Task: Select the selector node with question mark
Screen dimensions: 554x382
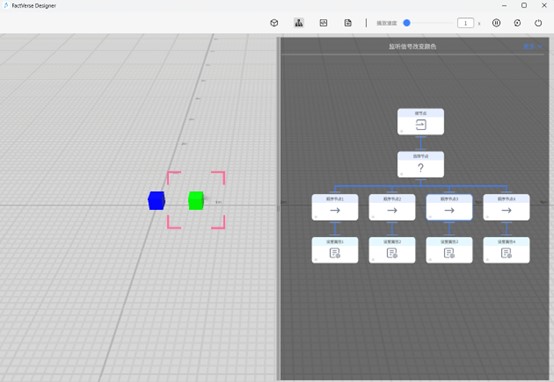Action: point(420,164)
